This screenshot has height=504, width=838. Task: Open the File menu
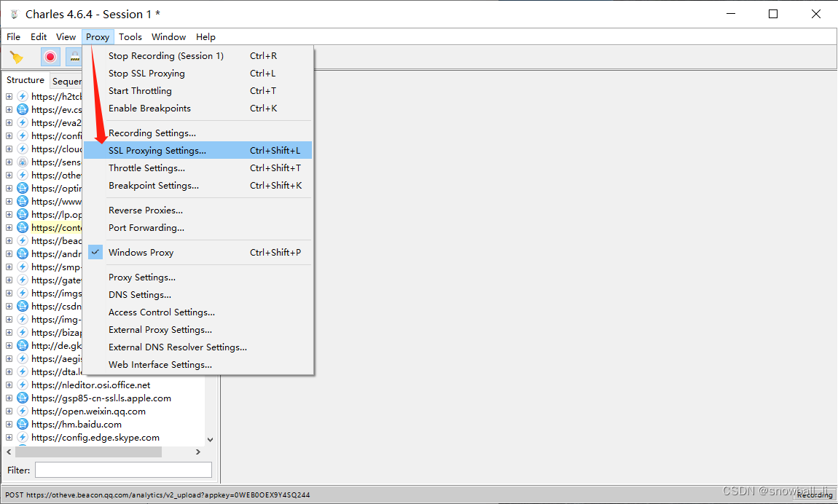tap(13, 37)
